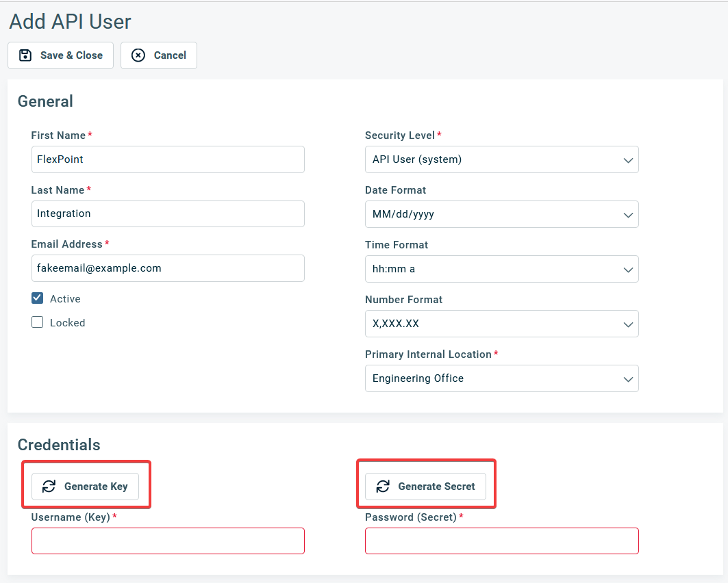Viewport: 728px width, 583px height.
Task: Click the chevron on Security Level dropdown
Action: click(x=627, y=159)
